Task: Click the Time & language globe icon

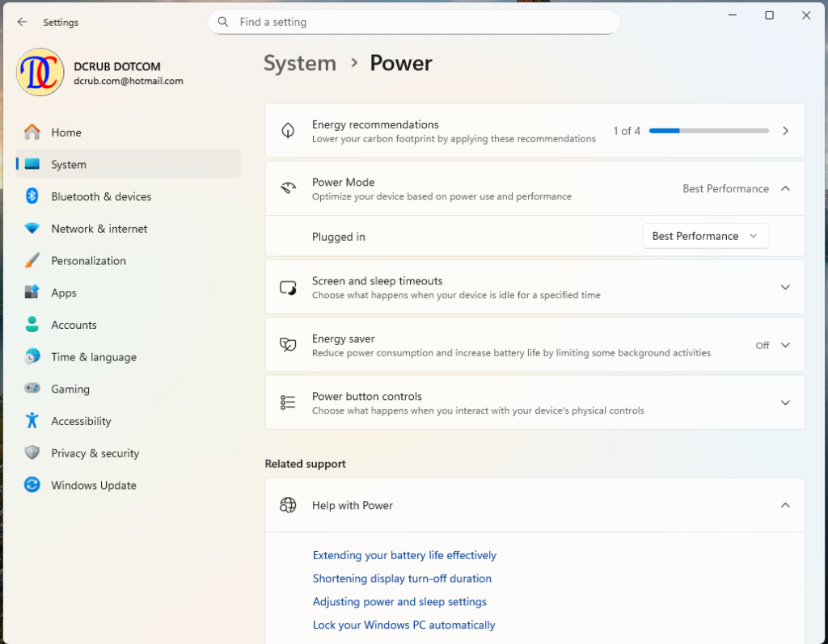Action: click(x=32, y=356)
